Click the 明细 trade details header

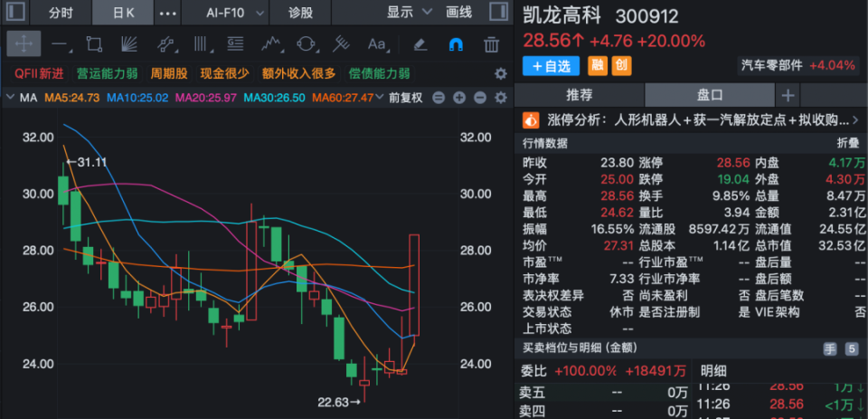tap(713, 371)
